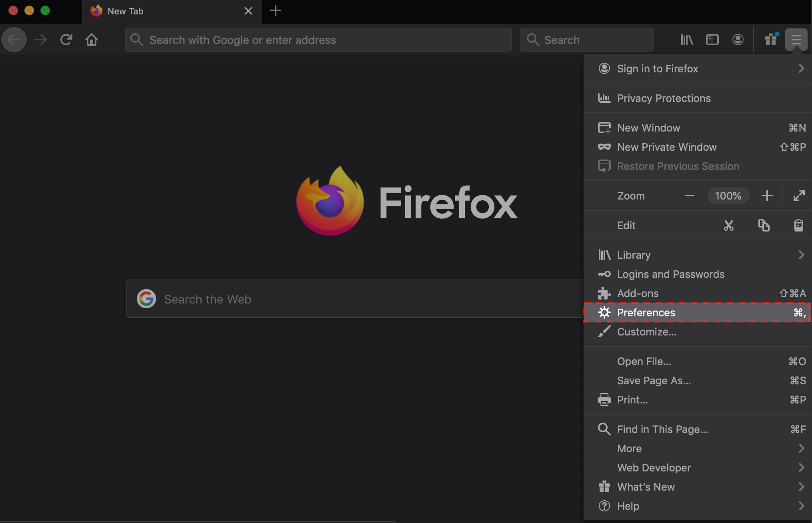Viewport: 812px width, 523px height.
Task: Copy selection using the Edit copy icon
Action: (764, 226)
